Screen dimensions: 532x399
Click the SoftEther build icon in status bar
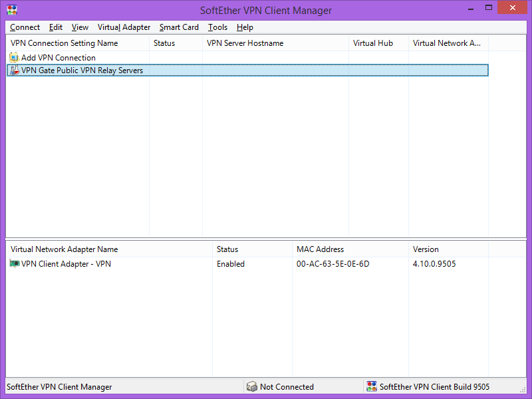[x=372, y=386]
